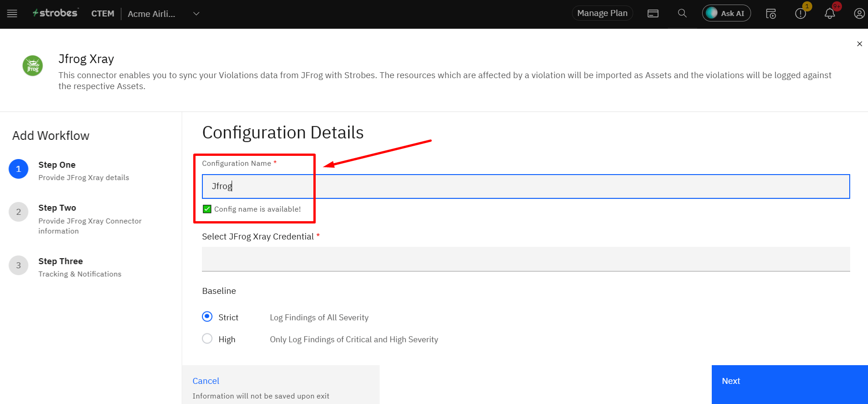
Task: Go to Step Two in workflow
Action: click(x=90, y=219)
